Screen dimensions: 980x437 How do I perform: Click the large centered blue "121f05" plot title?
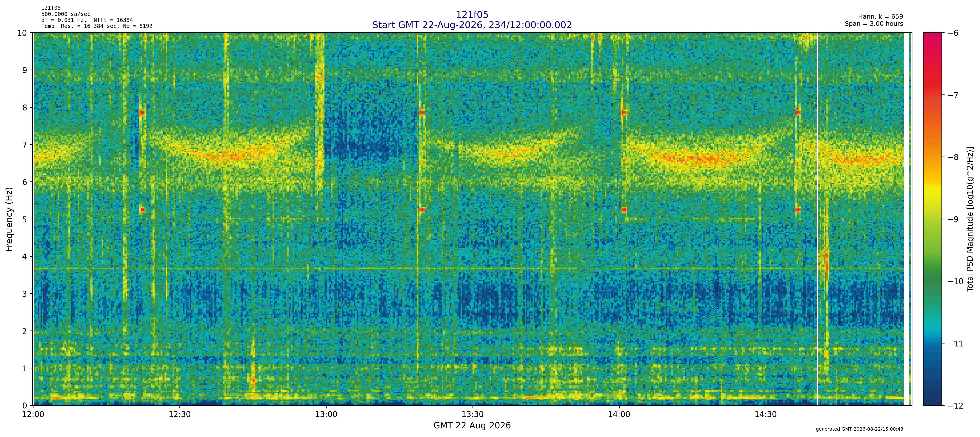point(472,15)
